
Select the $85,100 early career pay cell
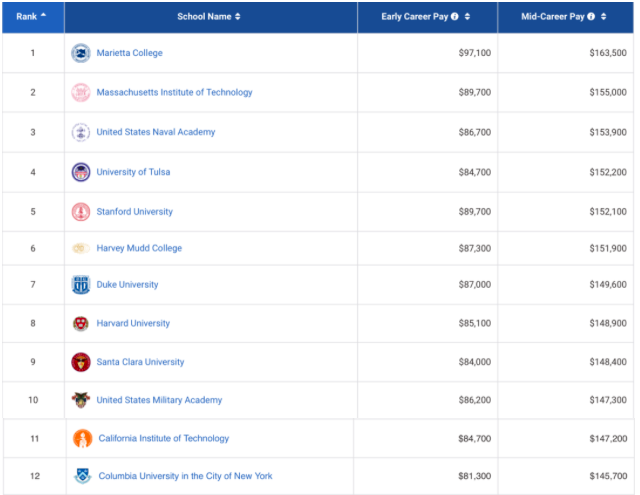(428, 323)
